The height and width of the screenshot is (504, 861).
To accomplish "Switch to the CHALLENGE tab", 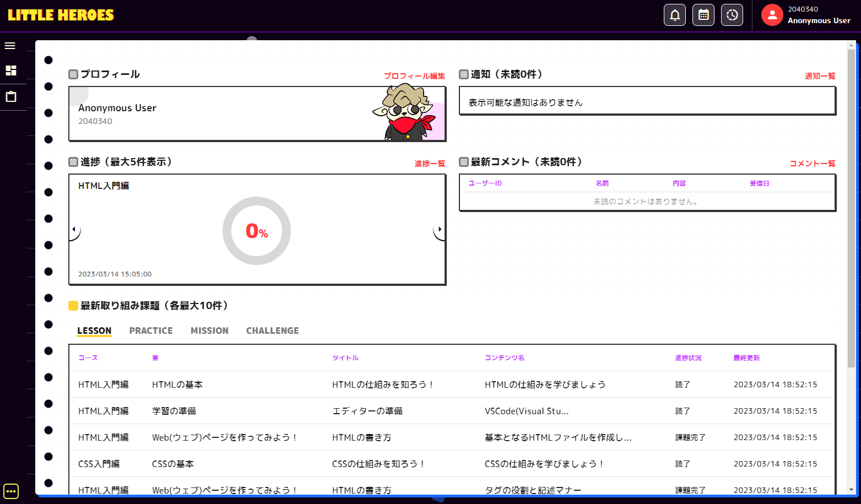I will (272, 330).
